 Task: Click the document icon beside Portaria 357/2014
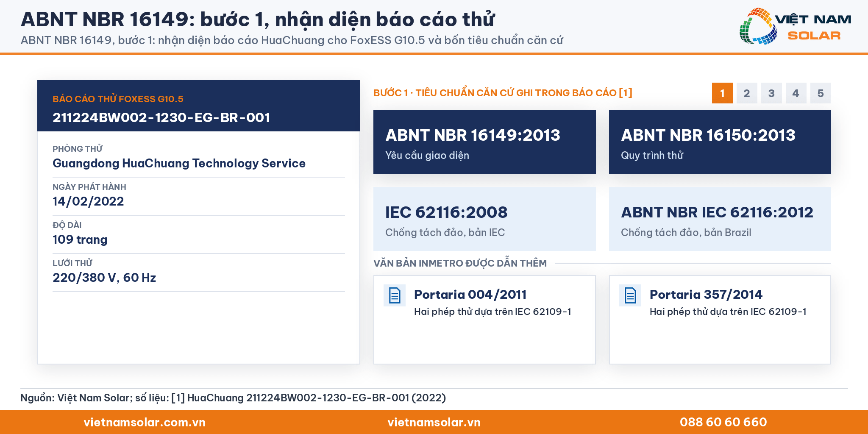630,295
